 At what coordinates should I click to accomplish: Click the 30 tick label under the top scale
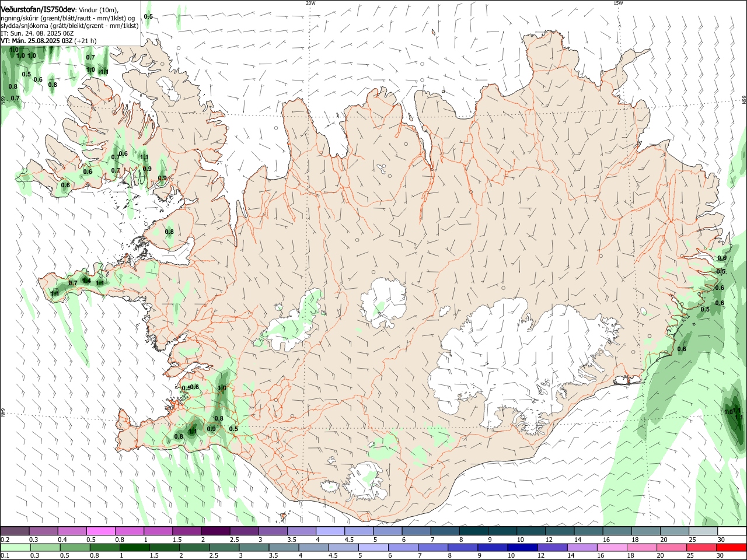721,540
